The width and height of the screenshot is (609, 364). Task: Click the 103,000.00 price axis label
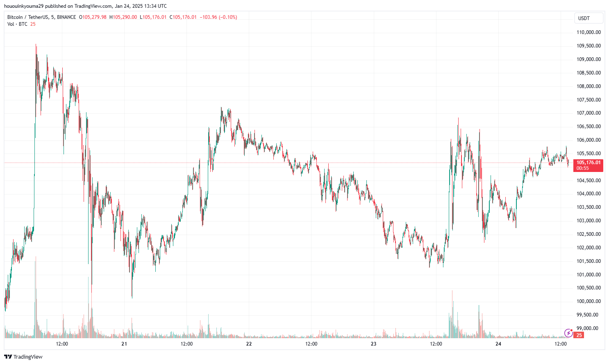coord(589,221)
